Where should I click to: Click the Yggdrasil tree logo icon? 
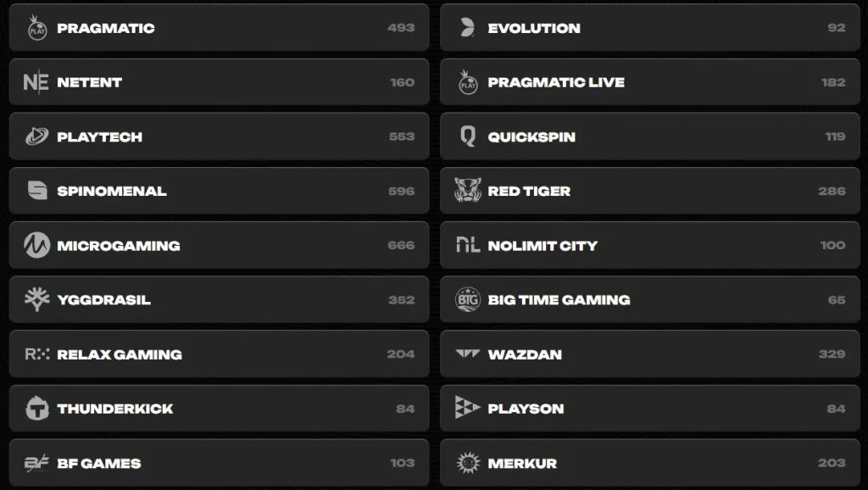pos(37,299)
